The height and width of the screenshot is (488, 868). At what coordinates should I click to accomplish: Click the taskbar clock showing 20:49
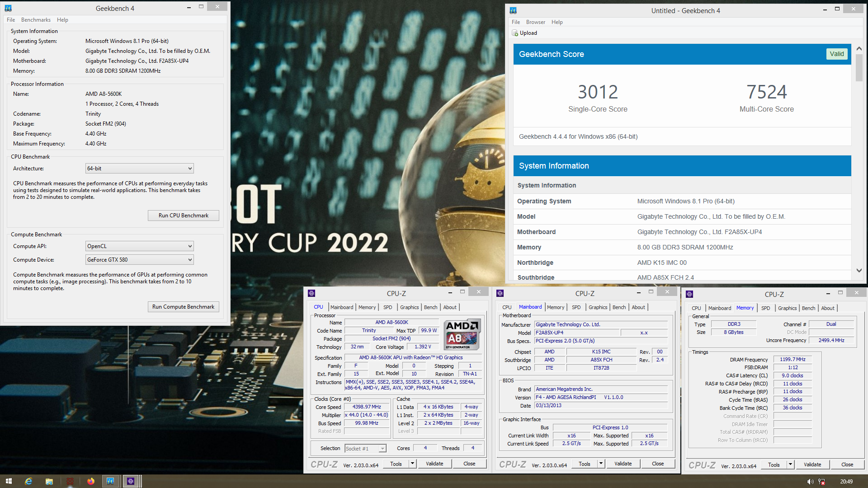tap(846, 482)
